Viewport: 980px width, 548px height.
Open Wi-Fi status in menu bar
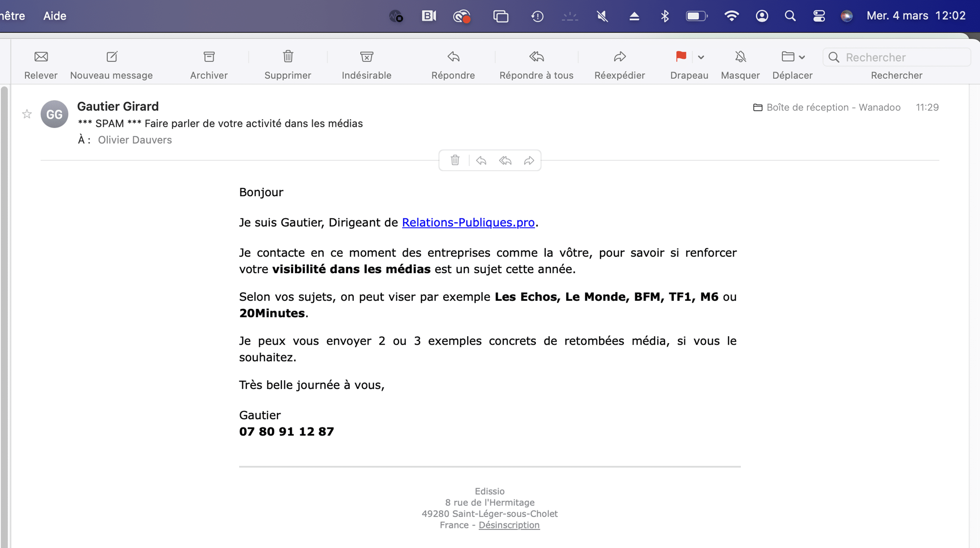(x=731, y=16)
